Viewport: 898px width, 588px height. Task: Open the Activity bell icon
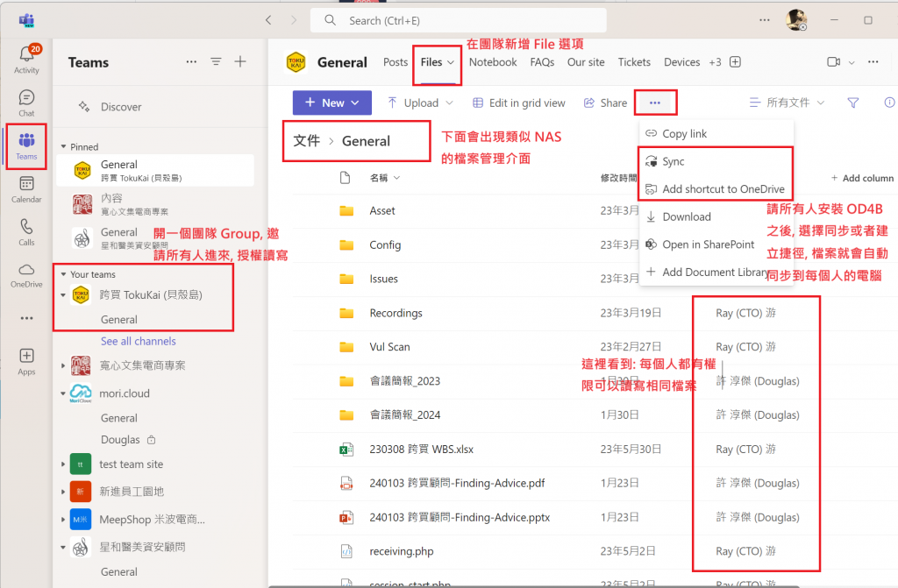(x=26, y=59)
